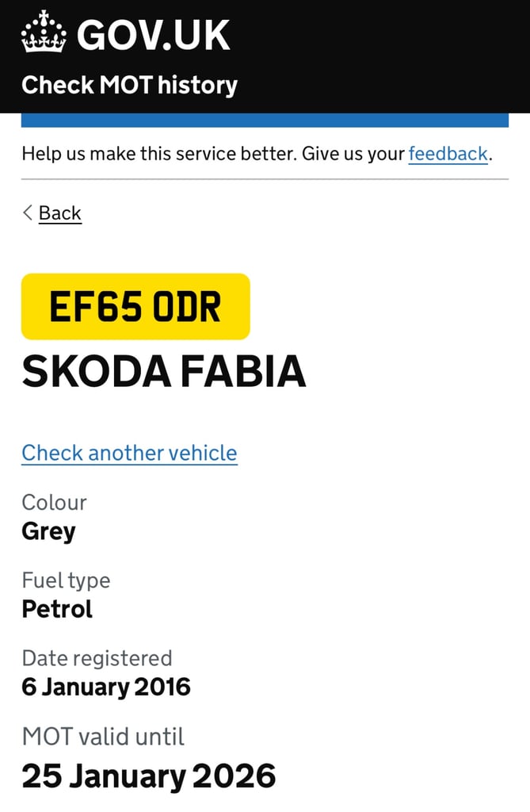Click the crown icon in the black banner

(x=44, y=33)
